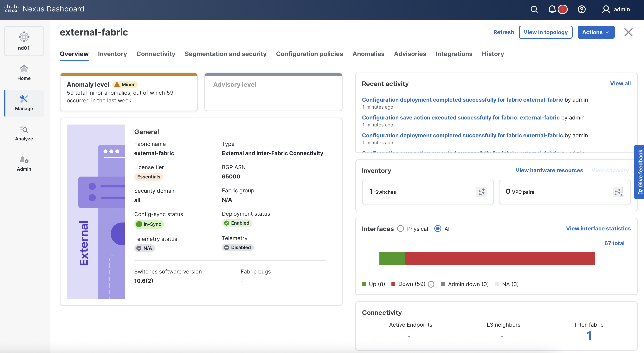Click the info icon next to Down (59)

(x=431, y=284)
